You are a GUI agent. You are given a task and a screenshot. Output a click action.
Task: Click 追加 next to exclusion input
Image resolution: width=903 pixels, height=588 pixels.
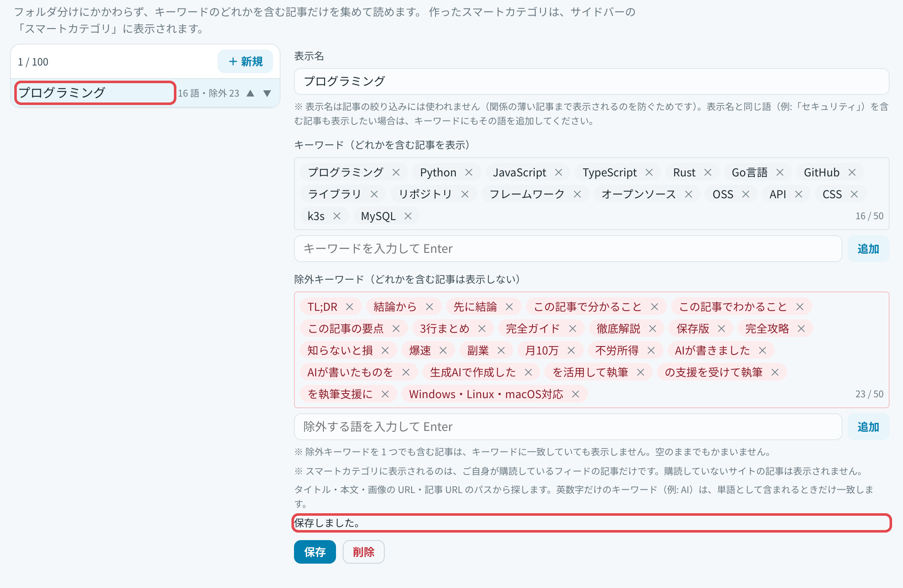click(x=868, y=427)
